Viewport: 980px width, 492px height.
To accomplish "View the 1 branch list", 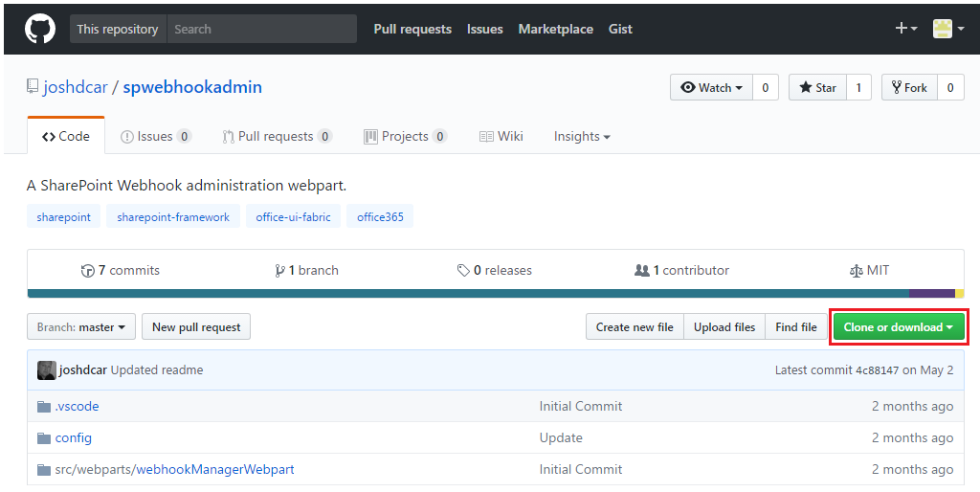I will tap(306, 270).
